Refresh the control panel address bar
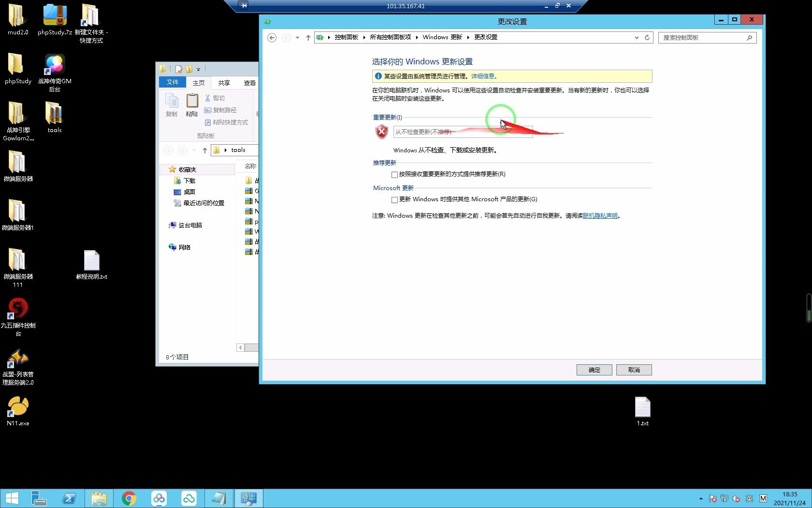 point(647,37)
